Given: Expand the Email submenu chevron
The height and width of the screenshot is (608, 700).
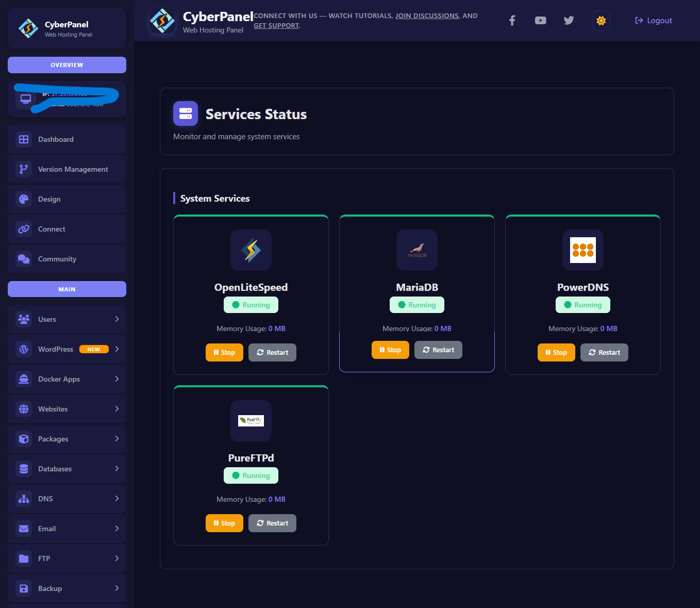Looking at the screenshot, I should click(117, 529).
